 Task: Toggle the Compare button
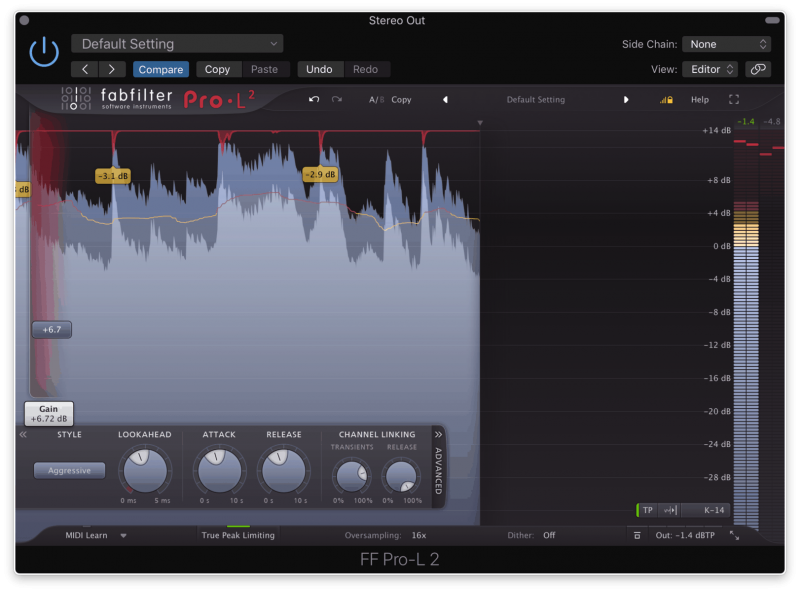pos(161,69)
